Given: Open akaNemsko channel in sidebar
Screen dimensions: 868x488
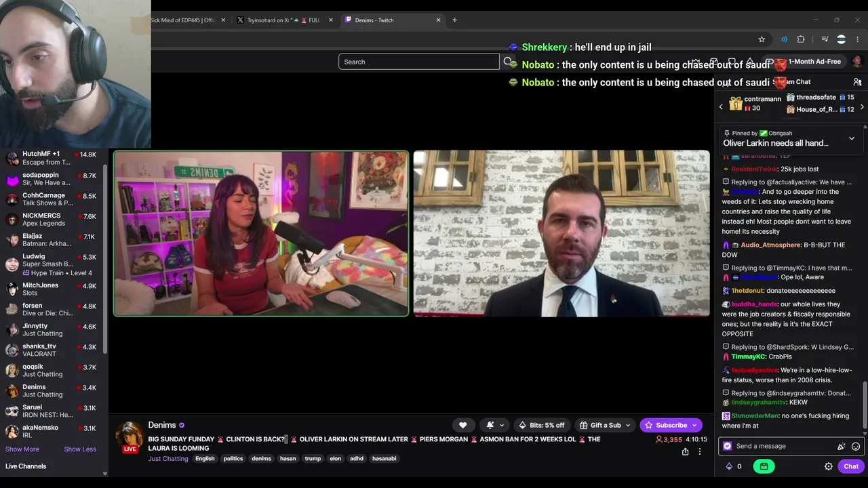Looking at the screenshot, I should click(52, 431).
